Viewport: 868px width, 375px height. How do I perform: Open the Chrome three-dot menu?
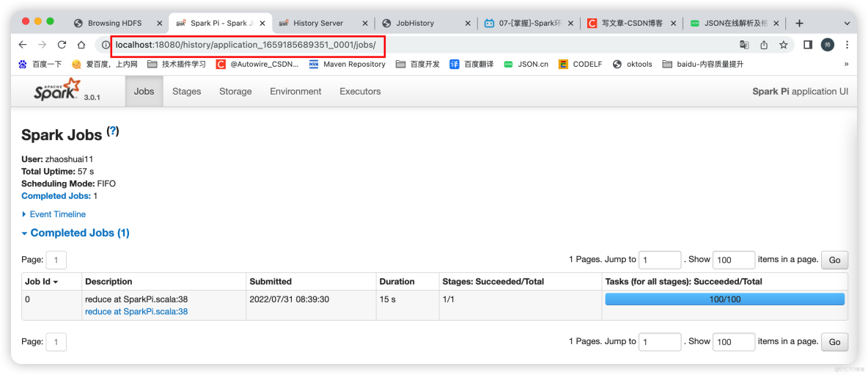pos(847,45)
